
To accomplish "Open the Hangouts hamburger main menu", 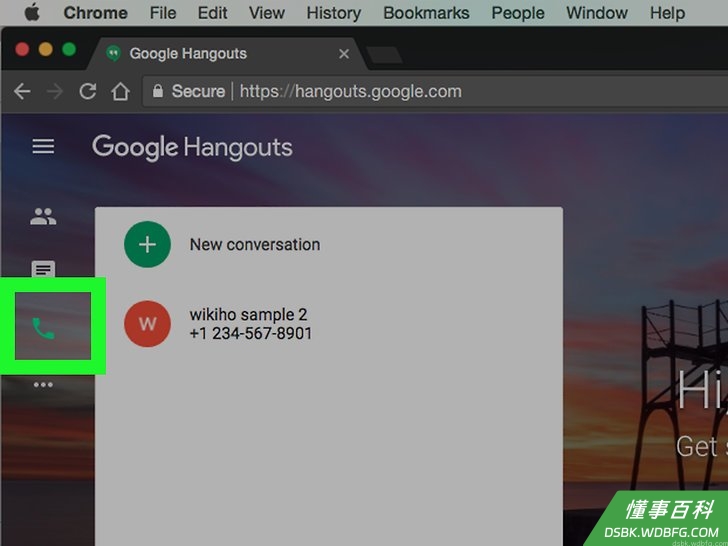I will (x=43, y=147).
